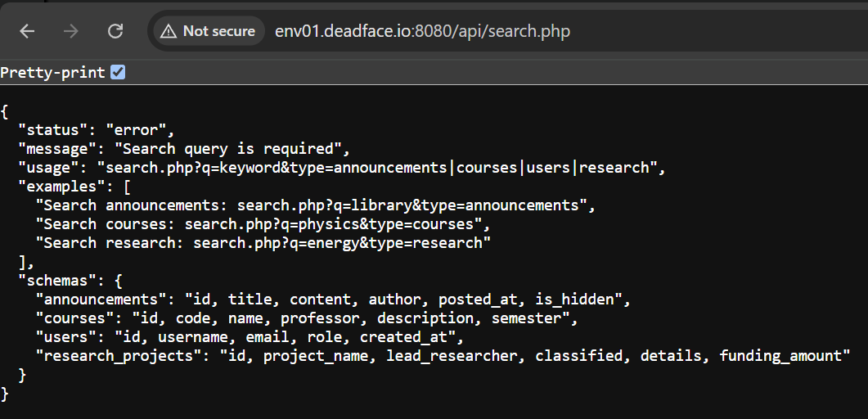Screen dimensions: 868x419
Task: Click the Search announcements example line
Action: point(316,205)
